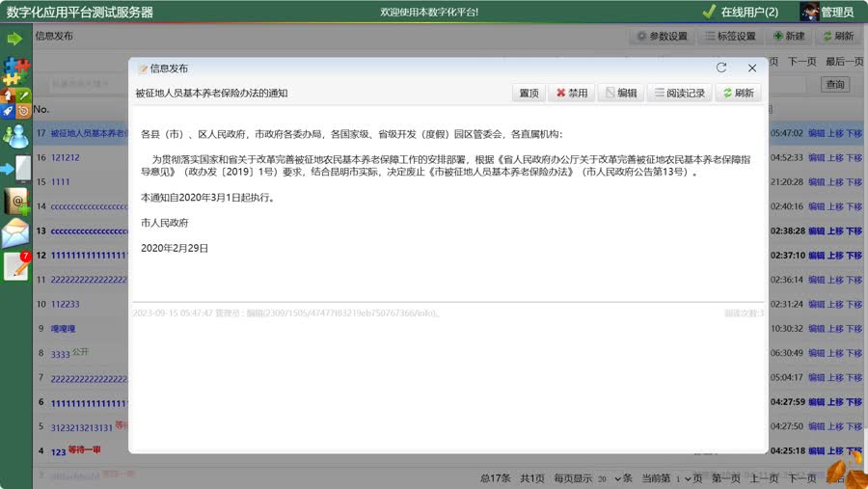Open the mail envelope sidebar icon
Viewport: 868px width, 489px height.
point(15,233)
